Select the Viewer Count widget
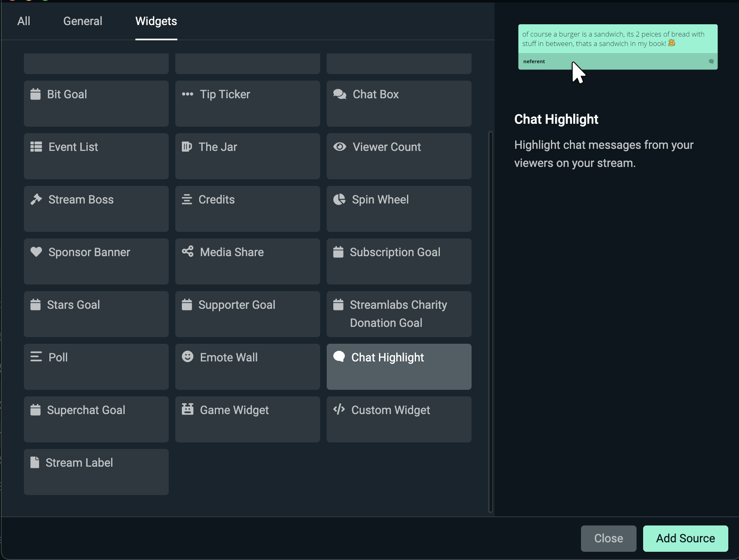The height and width of the screenshot is (560, 739). (x=398, y=156)
